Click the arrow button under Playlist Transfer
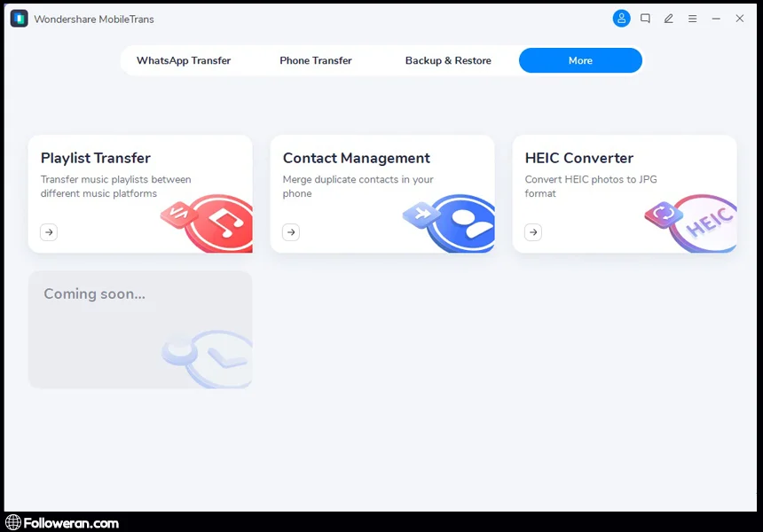Screen dimensions: 763x532 coord(49,232)
